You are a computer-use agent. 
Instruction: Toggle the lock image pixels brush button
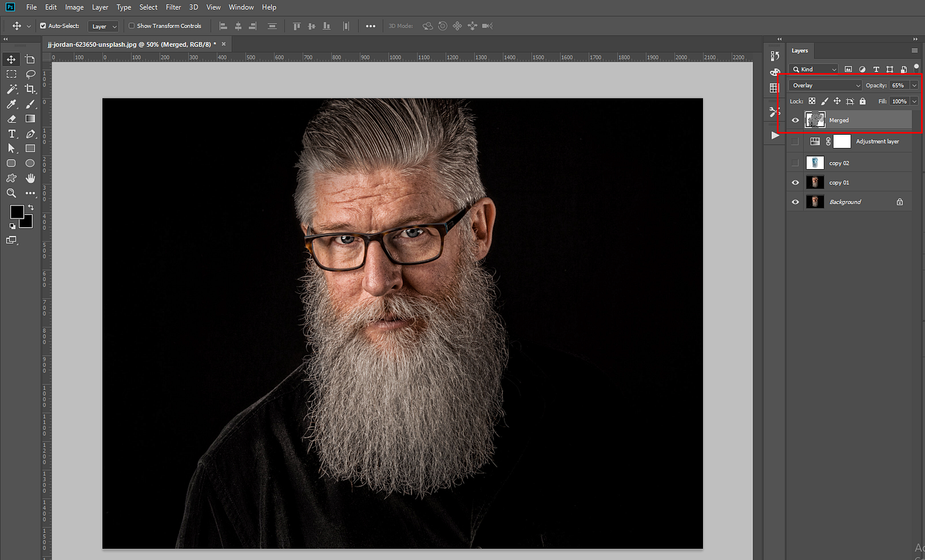pos(825,101)
